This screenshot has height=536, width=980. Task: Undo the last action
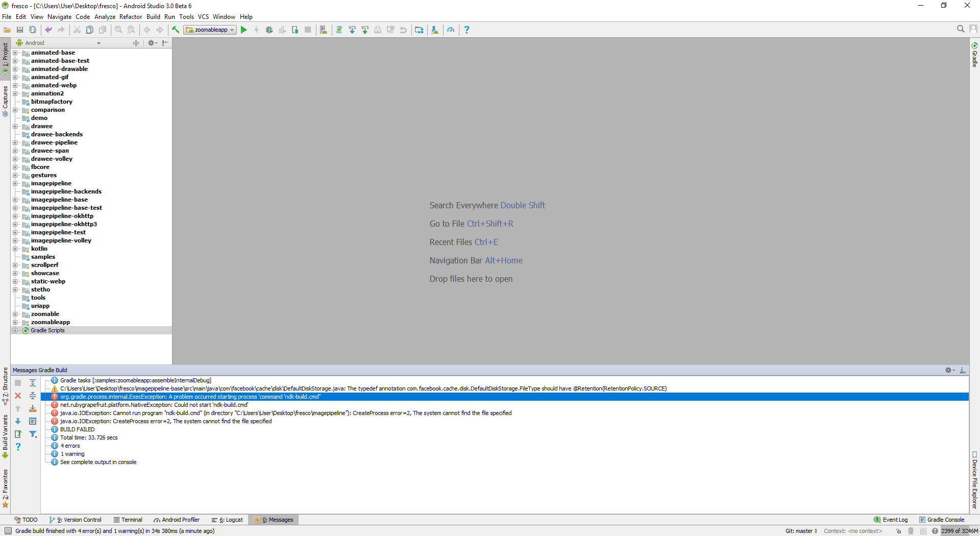(403, 30)
